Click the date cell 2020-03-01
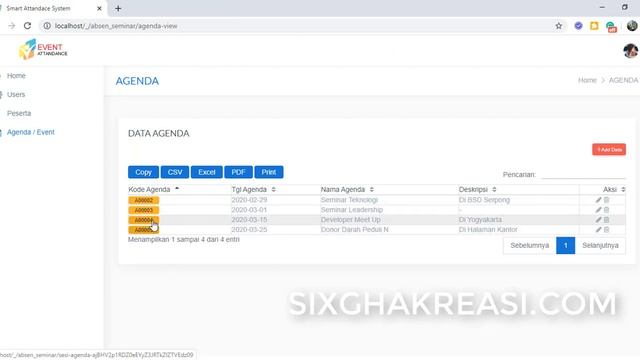 click(x=249, y=210)
